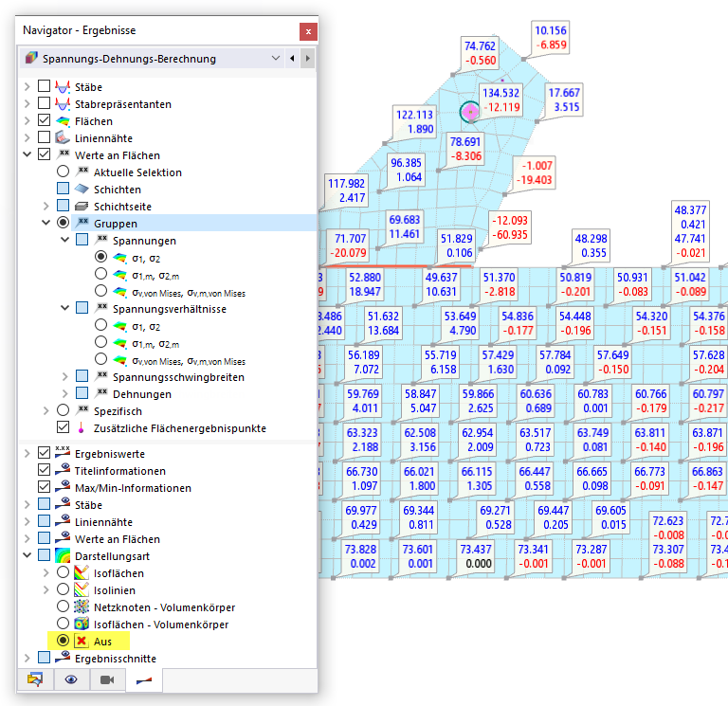728x706 pixels.
Task: Click the Schichten layer icon
Action: [x=82, y=189]
